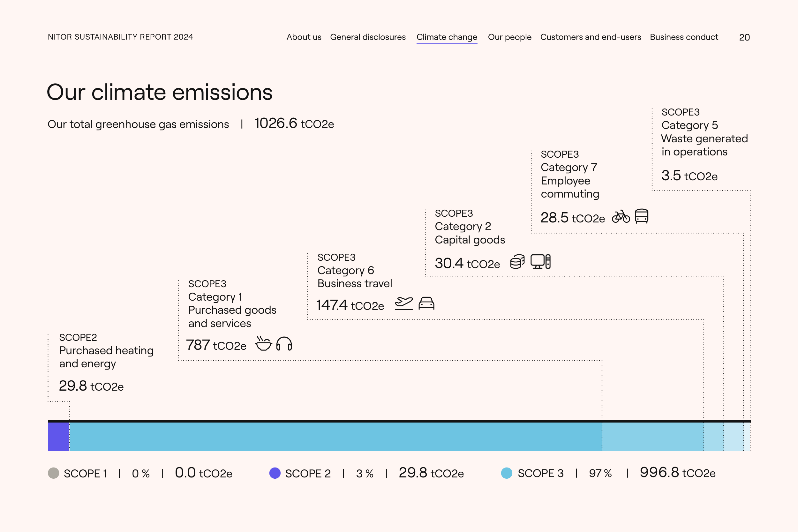The height and width of the screenshot is (532, 798).
Task: Click the 29.8 tCO2e value under Purchased heating
Action: (x=91, y=386)
